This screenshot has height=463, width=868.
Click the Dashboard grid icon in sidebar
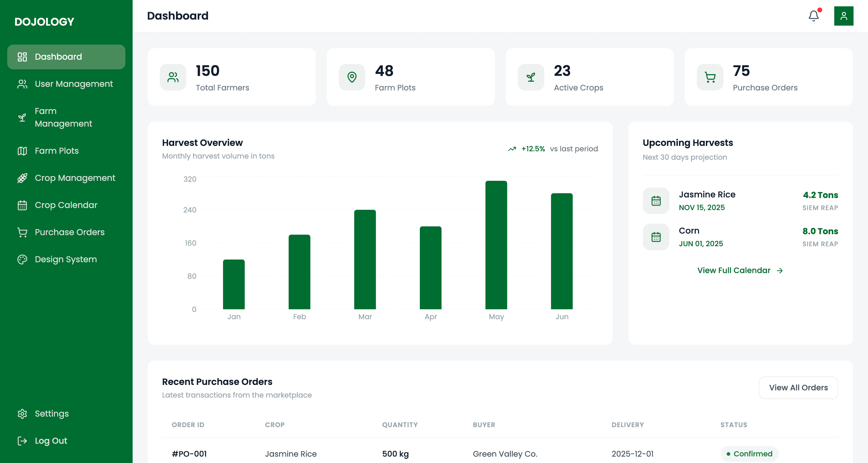[22, 57]
